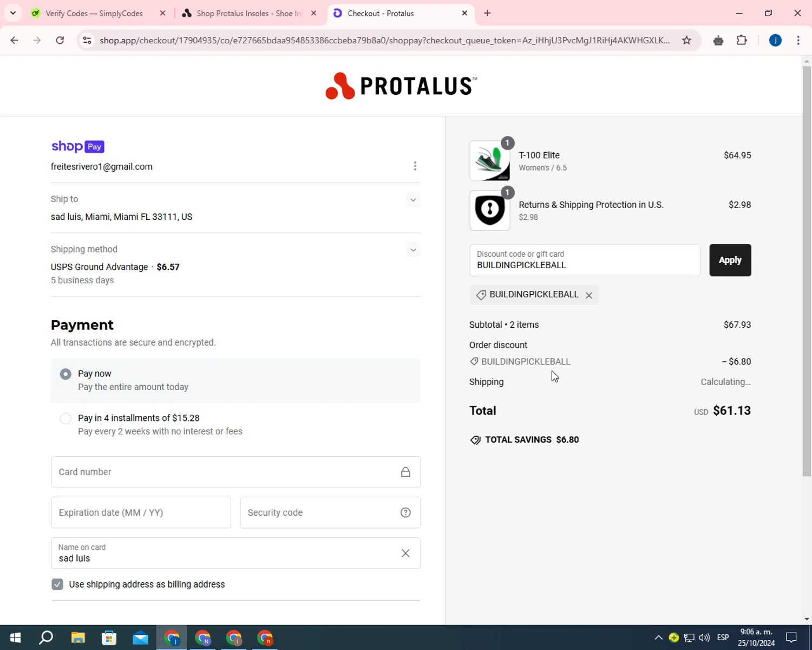This screenshot has width=812, height=650.
Task: Click the address bar URL
Action: [384, 40]
